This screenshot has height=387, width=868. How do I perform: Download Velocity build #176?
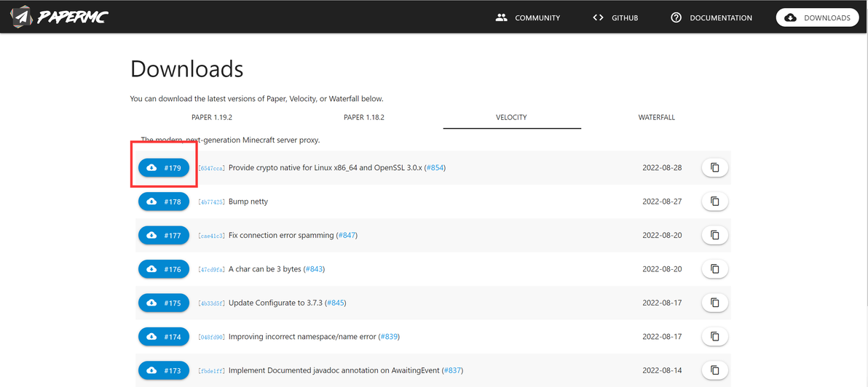(x=164, y=269)
